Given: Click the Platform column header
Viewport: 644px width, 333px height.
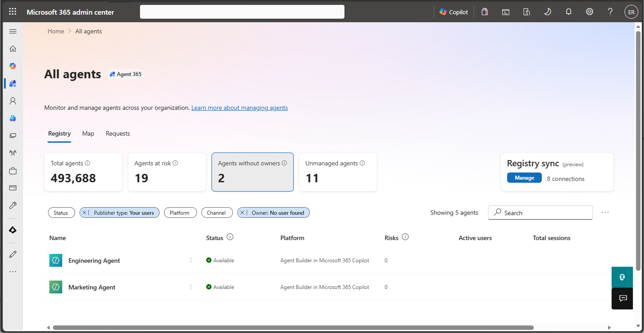Looking at the screenshot, I should pos(292,238).
